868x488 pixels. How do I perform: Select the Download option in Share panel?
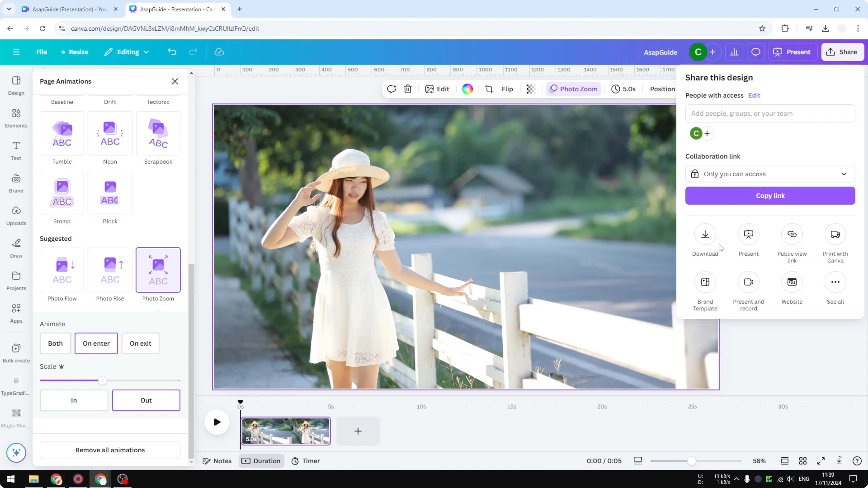click(705, 240)
